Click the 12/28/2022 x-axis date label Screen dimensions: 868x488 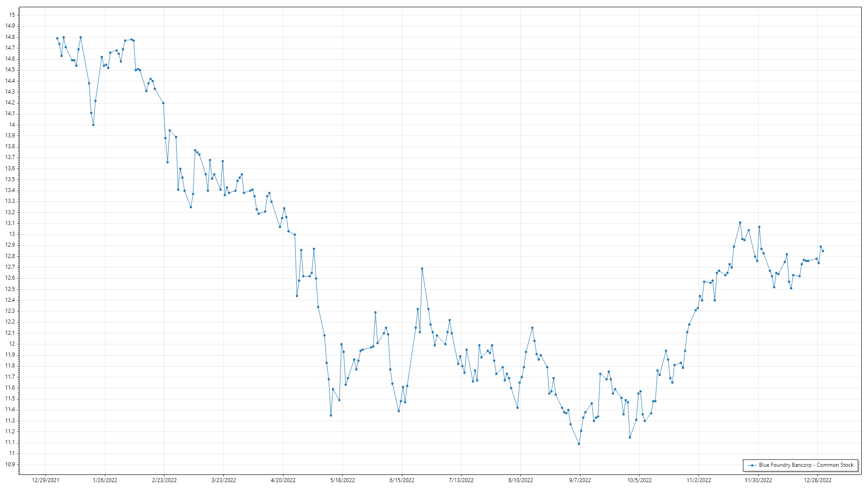coord(817,480)
